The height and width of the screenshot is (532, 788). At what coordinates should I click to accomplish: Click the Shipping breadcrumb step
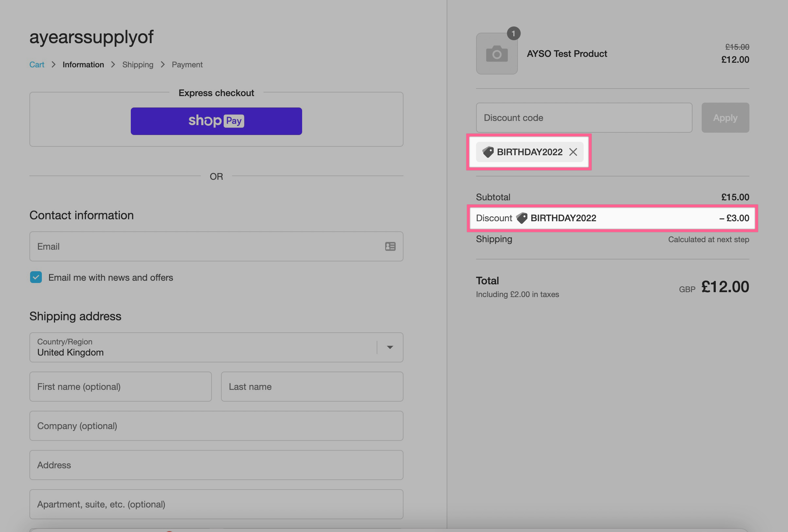pyautogui.click(x=138, y=64)
